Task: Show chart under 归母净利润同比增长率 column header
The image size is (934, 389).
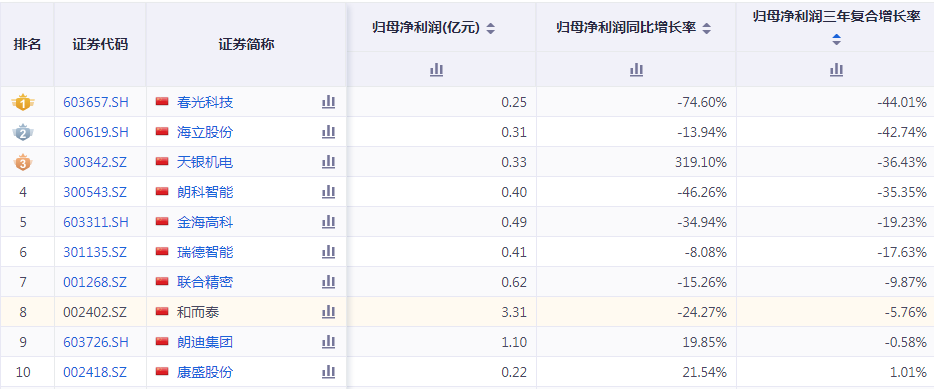Action: click(636, 70)
